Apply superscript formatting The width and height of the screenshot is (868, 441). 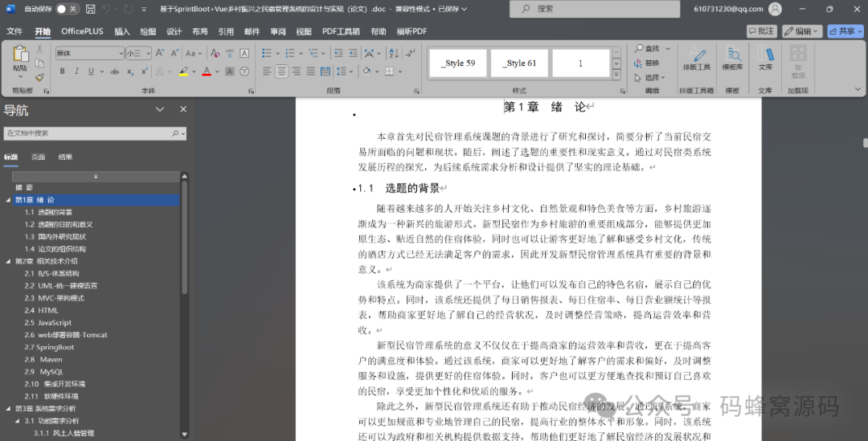144,71
